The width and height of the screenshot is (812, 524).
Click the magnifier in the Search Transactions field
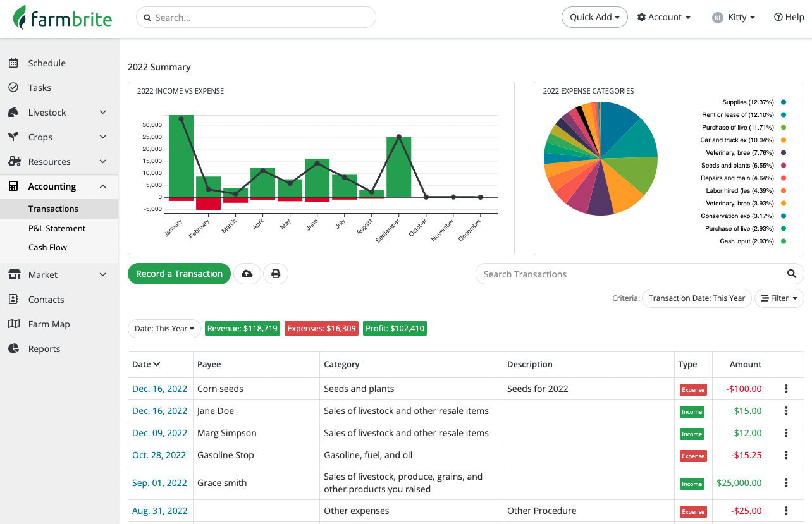coord(791,274)
